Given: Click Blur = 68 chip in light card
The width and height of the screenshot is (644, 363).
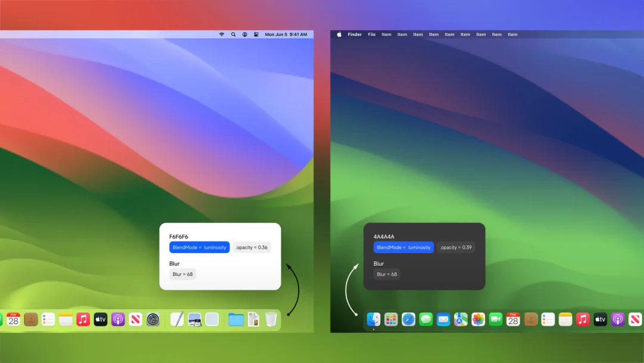Looking at the screenshot, I should click(x=182, y=274).
